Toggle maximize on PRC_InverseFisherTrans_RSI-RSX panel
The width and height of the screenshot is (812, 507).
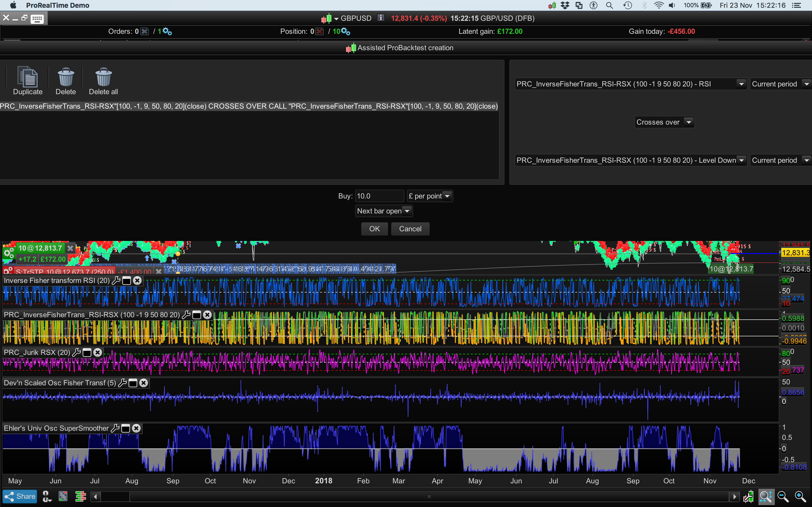(197, 315)
